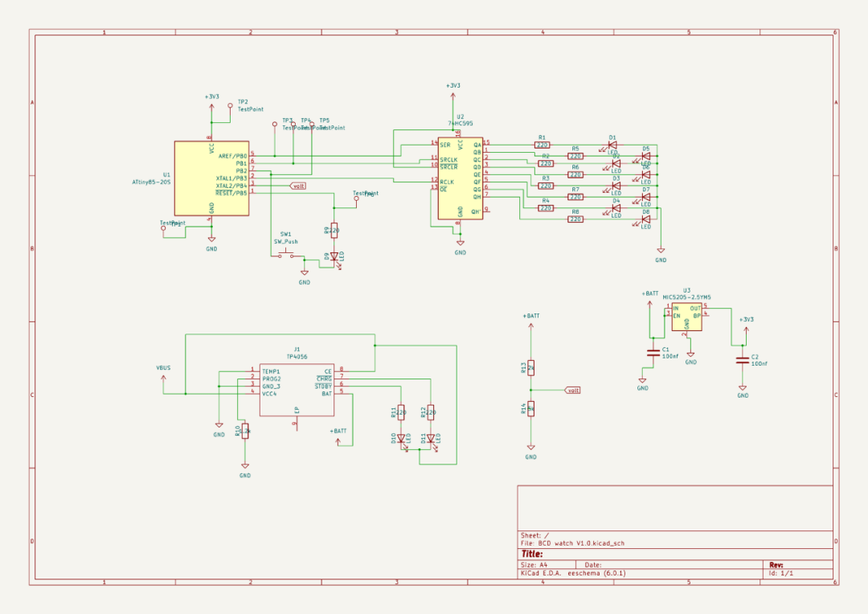The height and width of the screenshot is (614, 868).
Task: Select the MIC5205-2.5YM5 U3 regulator symbol
Action: pos(686,317)
